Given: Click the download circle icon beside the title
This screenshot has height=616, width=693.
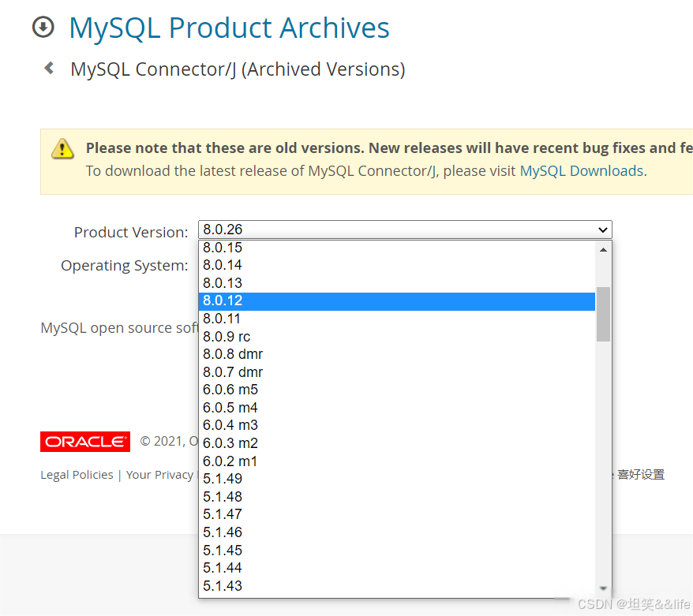Looking at the screenshot, I should tap(43, 27).
